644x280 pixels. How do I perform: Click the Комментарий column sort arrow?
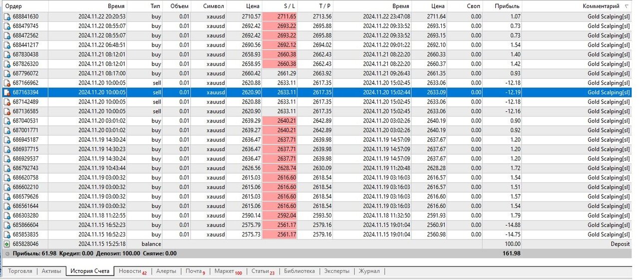tap(627, 6)
